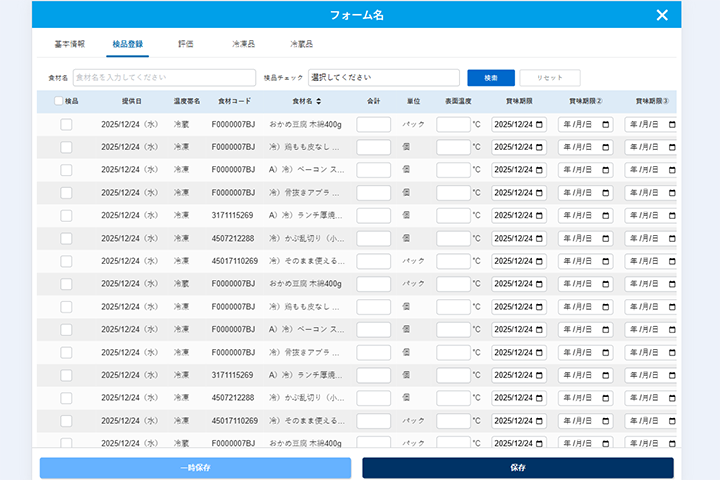Open 賞味期限② calendar in first ランチ厚焼 row
This screenshot has width=720, height=480.
click(x=606, y=215)
